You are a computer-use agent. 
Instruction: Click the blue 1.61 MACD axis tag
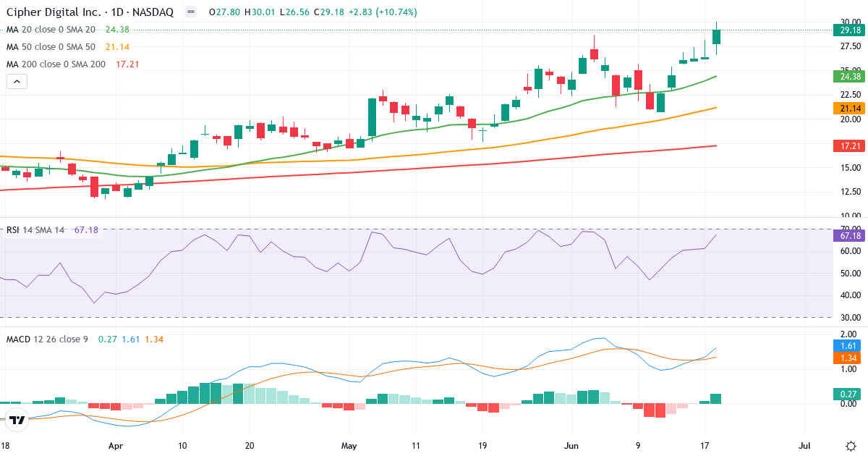tap(846, 347)
